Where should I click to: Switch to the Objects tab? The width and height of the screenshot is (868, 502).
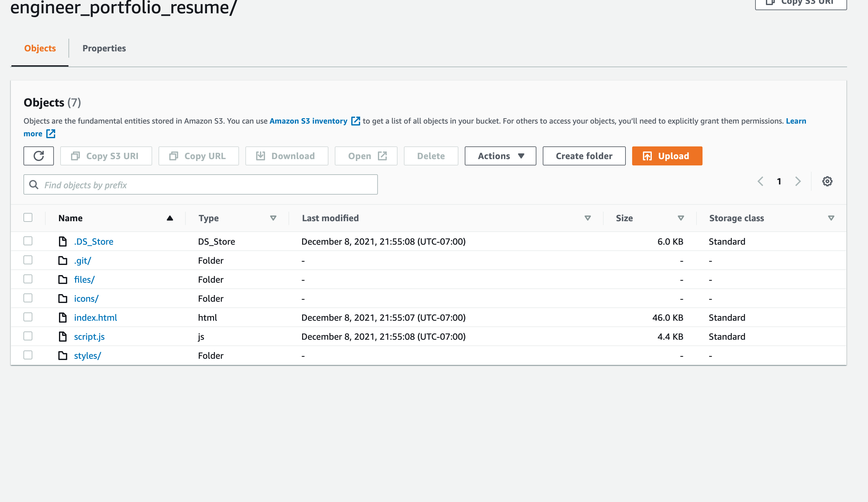point(40,48)
